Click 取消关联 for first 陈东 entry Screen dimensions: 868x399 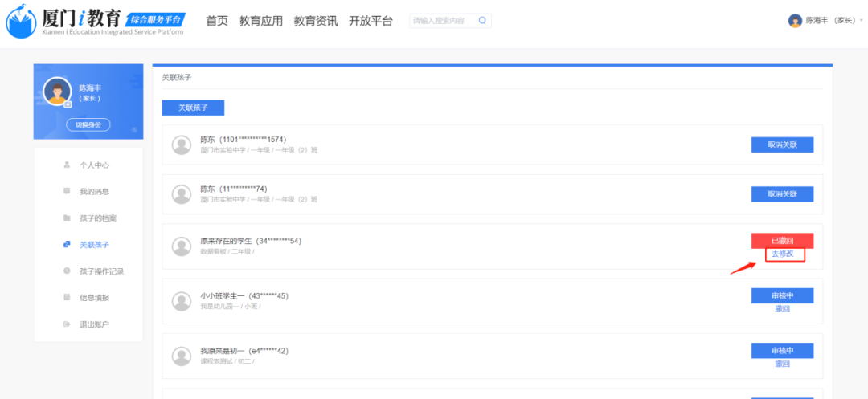coord(782,145)
